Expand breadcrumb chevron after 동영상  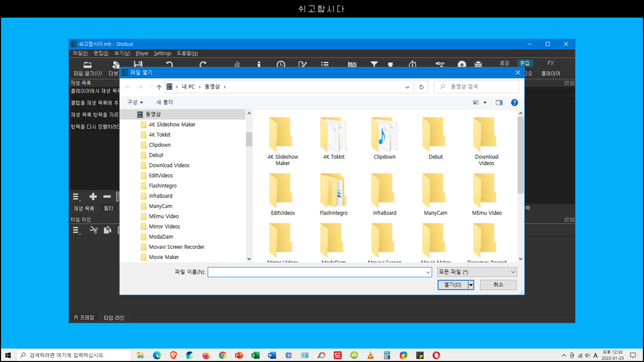click(x=225, y=87)
